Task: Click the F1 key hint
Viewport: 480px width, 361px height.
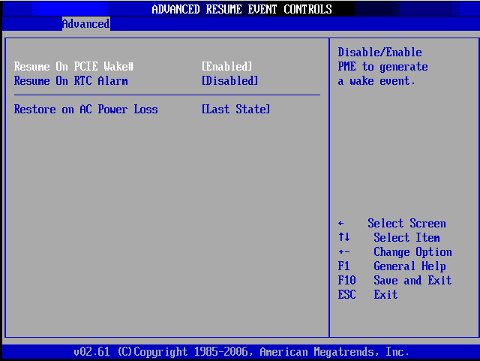Action: pyautogui.click(x=344, y=266)
